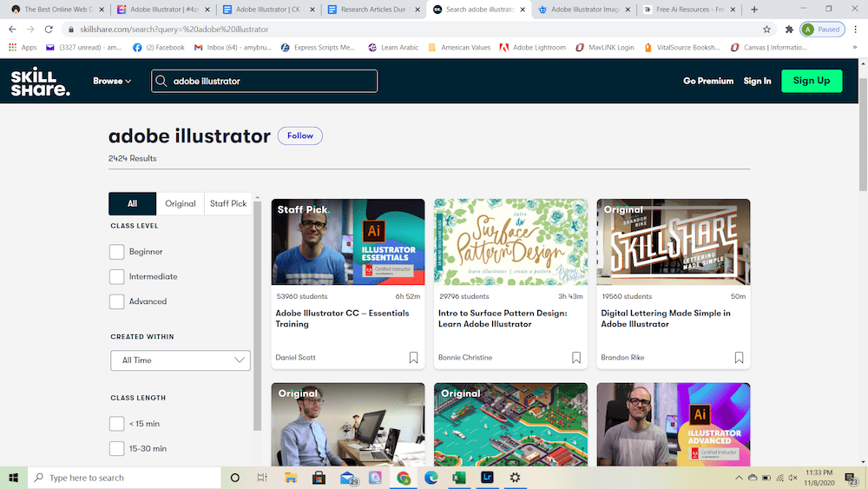Click the Follow button
Viewport: 868px width, 489px height.
(x=300, y=135)
